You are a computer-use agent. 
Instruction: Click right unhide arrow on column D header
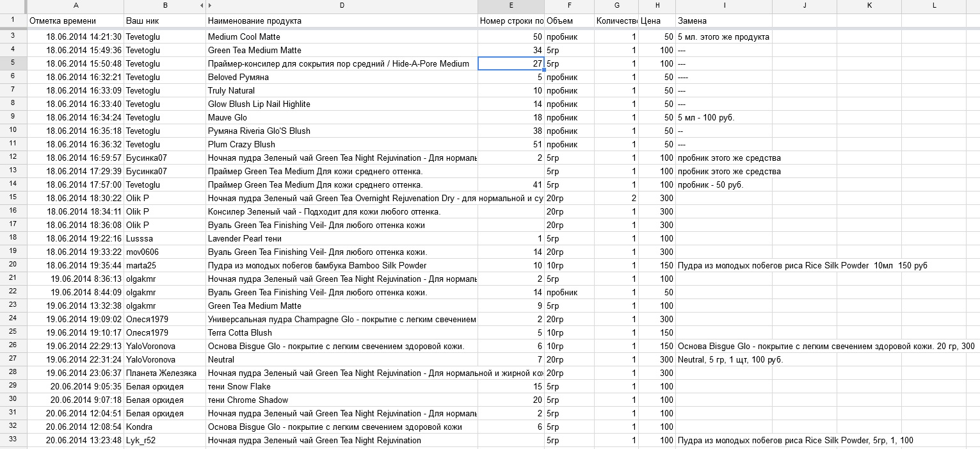(x=210, y=6)
